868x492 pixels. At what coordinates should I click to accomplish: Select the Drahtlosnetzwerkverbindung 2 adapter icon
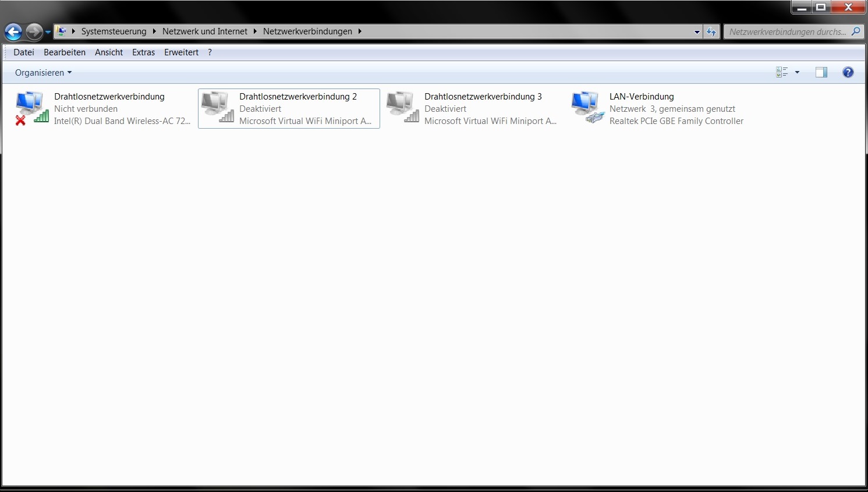[217, 107]
